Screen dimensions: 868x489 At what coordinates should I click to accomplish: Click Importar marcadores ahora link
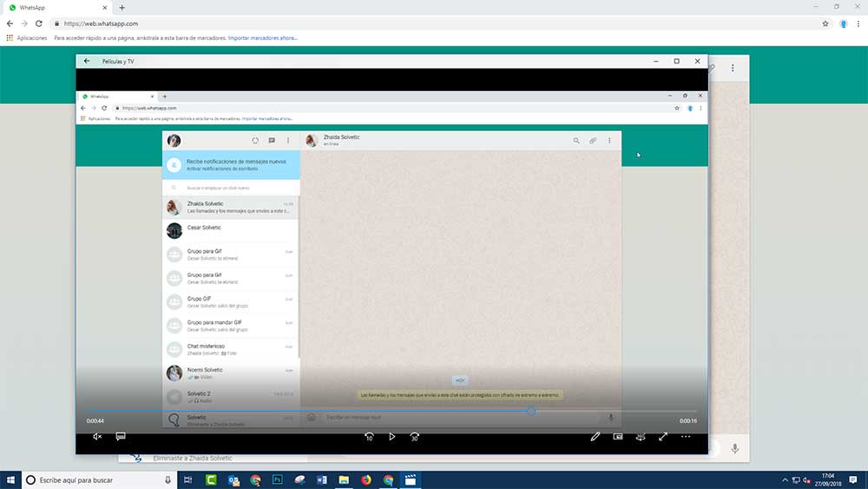[x=262, y=38]
